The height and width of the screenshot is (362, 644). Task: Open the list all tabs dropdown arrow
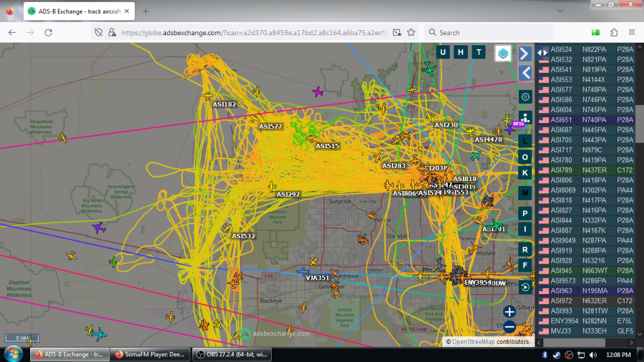(x=560, y=11)
